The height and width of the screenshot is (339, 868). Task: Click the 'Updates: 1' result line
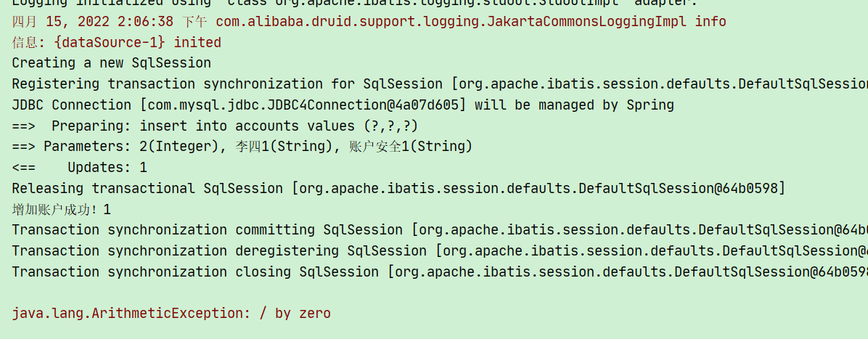[x=79, y=167]
